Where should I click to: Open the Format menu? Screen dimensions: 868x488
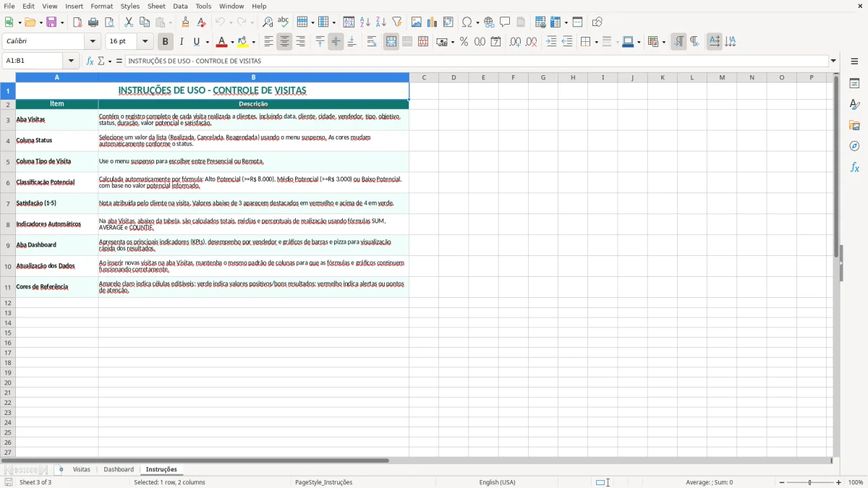tap(102, 6)
